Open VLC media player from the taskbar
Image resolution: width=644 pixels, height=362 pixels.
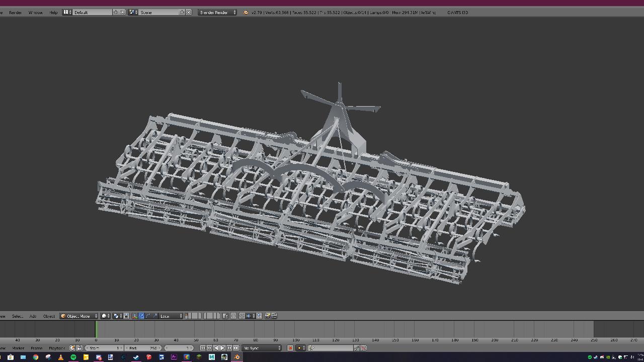tap(61, 357)
